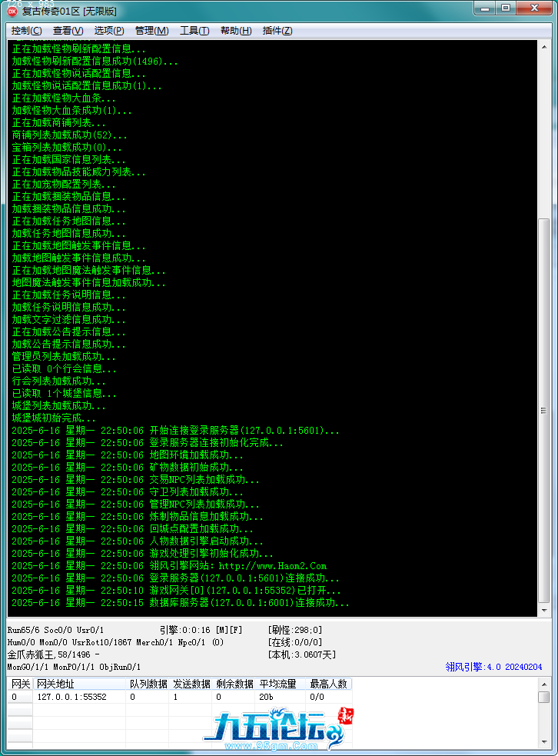Screen dimensions: 558x756
Task: Close the 复古传奇01区 window
Action: pyautogui.click(x=534, y=8)
